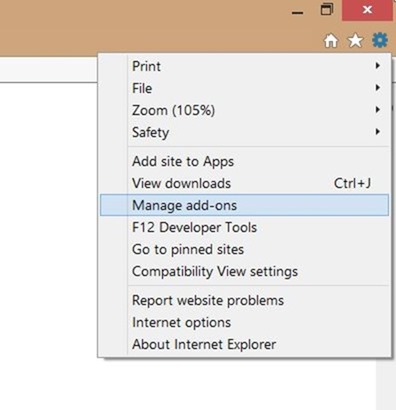The width and height of the screenshot is (396, 410).
Task: Expand the Print submenu
Action: [244, 66]
